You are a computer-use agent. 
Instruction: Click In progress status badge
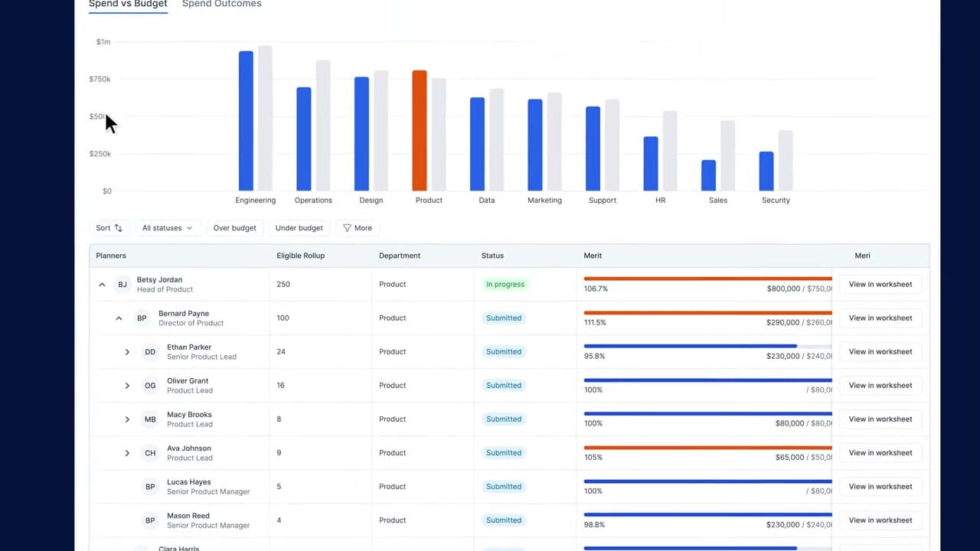click(x=505, y=285)
